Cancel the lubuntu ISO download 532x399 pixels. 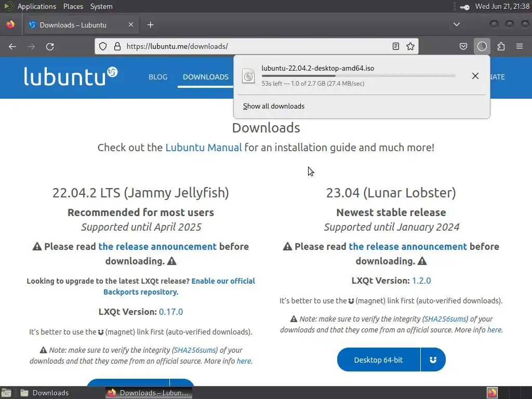click(x=475, y=76)
